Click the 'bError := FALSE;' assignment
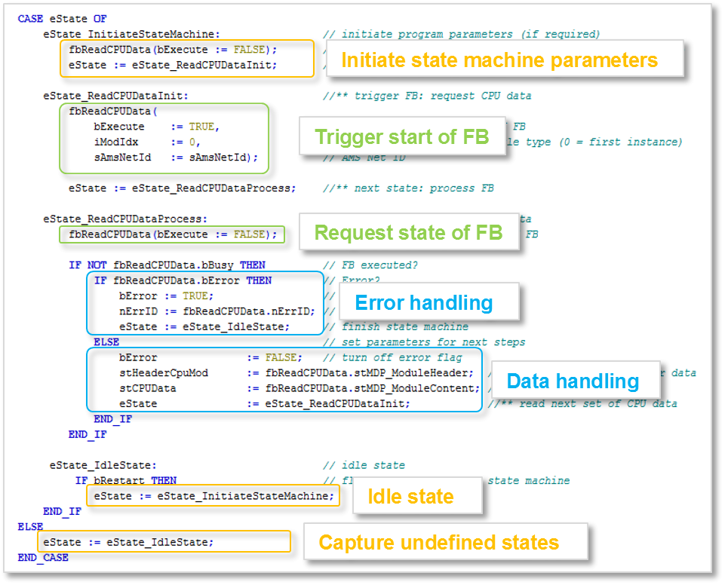This screenshot has width=728, height=588. point(210,358)
